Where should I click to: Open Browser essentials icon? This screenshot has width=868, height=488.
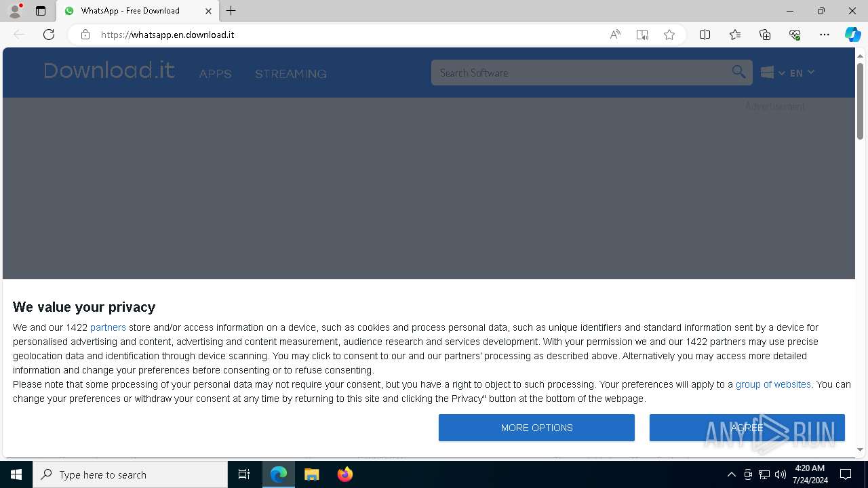(x=795, y=35)
